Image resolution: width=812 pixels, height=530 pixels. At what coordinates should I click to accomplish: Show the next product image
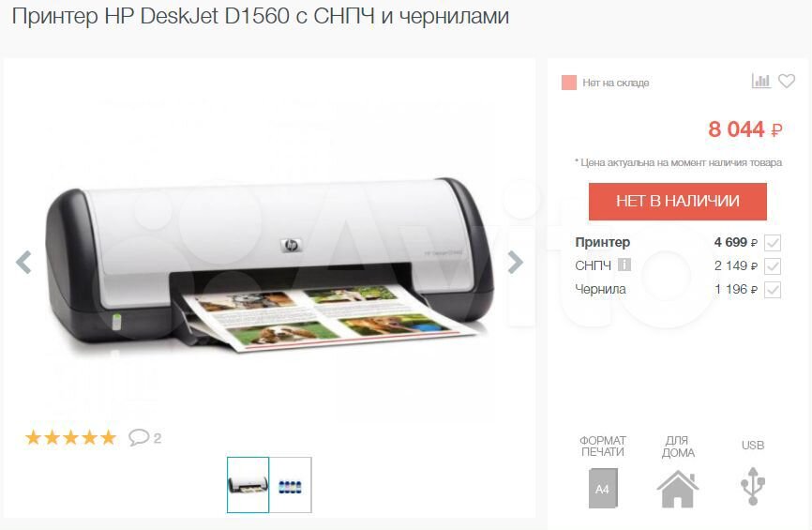(515, 262)
